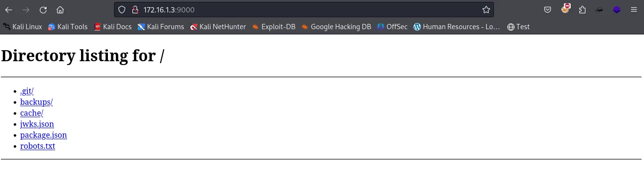
Task: Open the Exploit-DB bookmark
Action: (273, 27)
